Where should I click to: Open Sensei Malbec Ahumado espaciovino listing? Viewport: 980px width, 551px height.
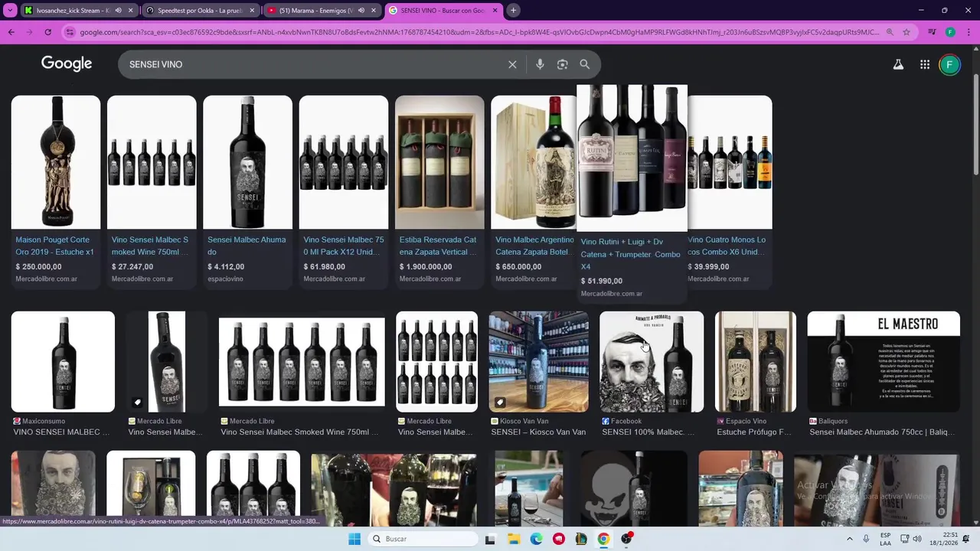coord(247,246)
